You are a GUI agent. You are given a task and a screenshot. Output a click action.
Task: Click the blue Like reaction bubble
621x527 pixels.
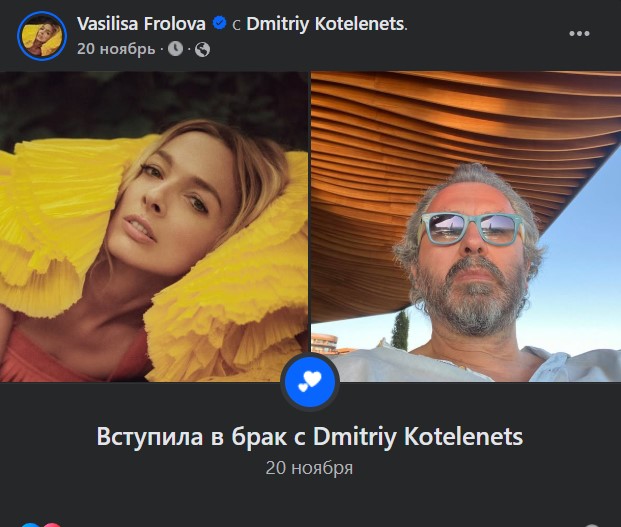coord(31,525)
